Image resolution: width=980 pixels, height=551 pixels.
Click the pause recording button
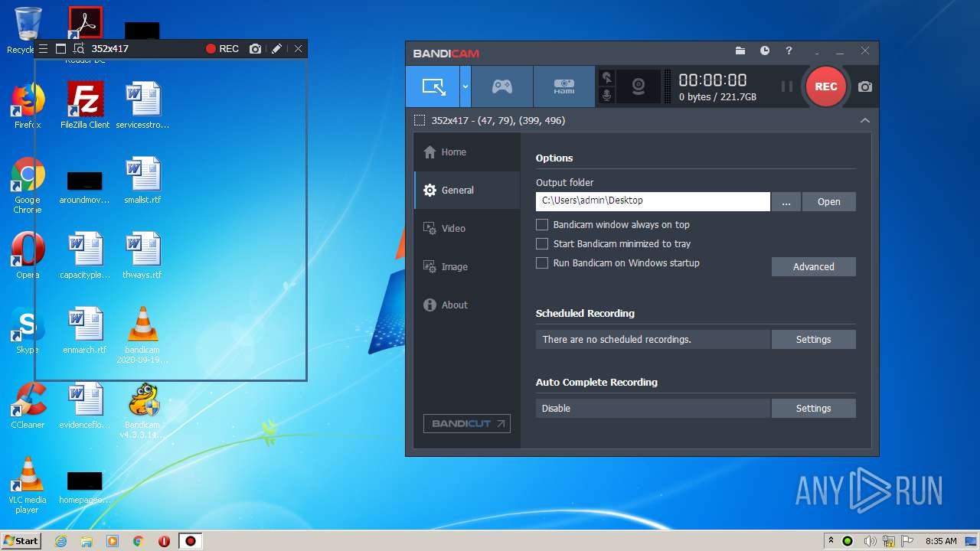[x=786, y=86]
